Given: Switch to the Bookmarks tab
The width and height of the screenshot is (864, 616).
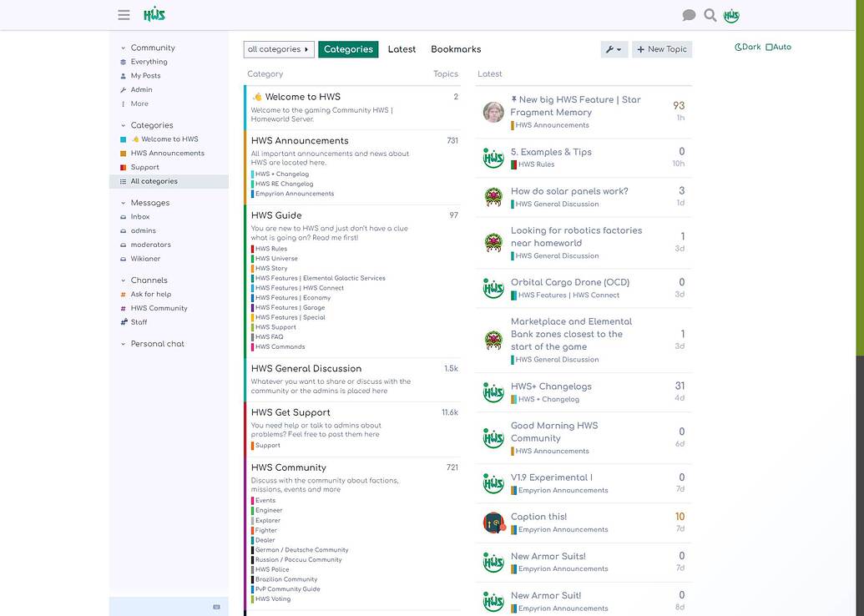Looking at the screenshot, I should coord(456,49).
